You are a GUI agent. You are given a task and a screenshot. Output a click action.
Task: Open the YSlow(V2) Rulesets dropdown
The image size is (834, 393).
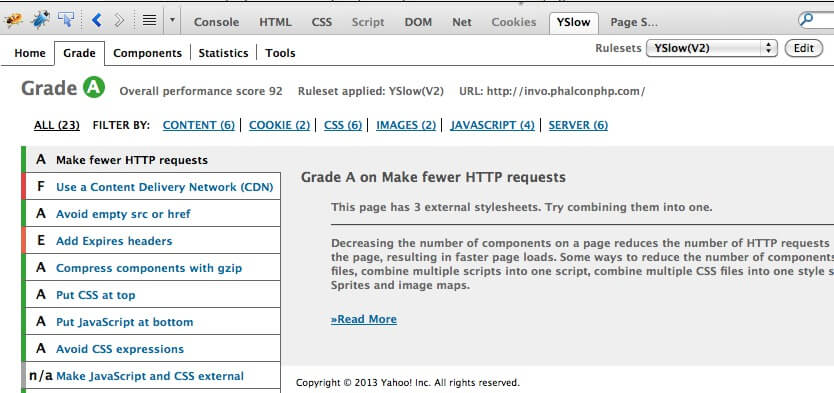[x=711, y=48]
